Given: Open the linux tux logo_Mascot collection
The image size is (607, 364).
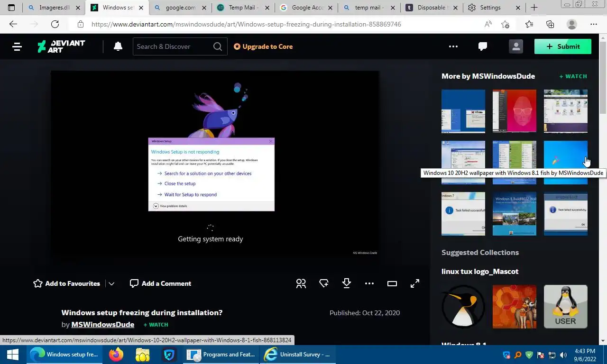Looking at the screenshot, I should pos(480,272).
